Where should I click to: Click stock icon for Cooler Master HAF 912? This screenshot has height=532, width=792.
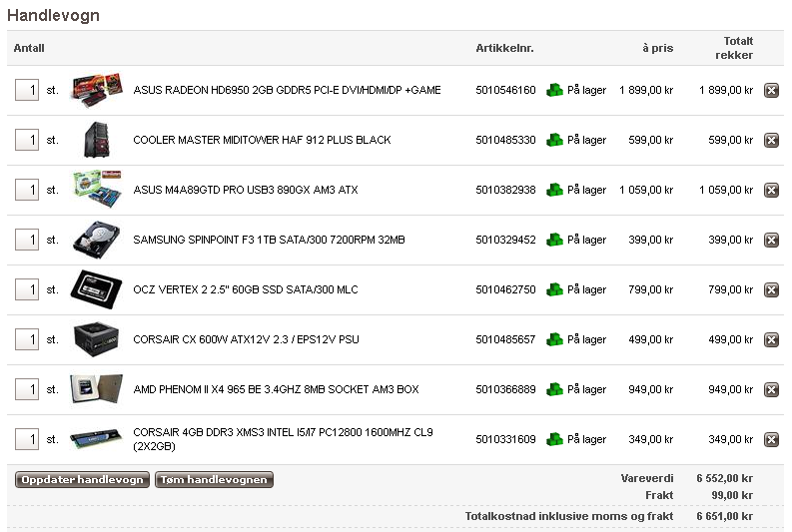[x=554, y=140]
